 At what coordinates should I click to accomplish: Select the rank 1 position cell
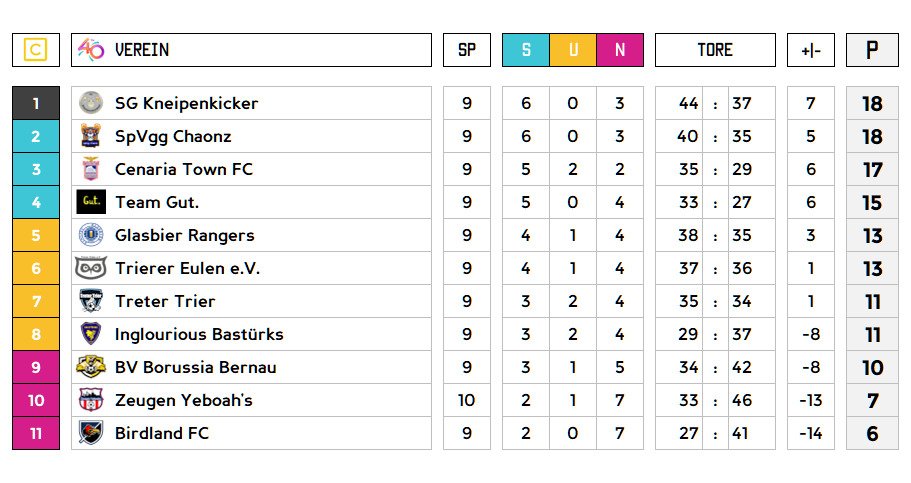(36, 103)
